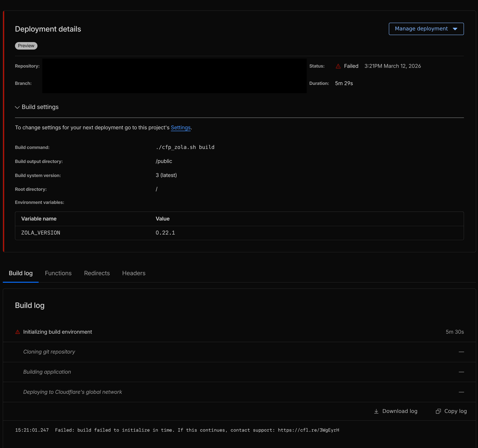This screenshot has height=448, width=478.
Task: Collapse the Build settings chevron
Action: 17,107
